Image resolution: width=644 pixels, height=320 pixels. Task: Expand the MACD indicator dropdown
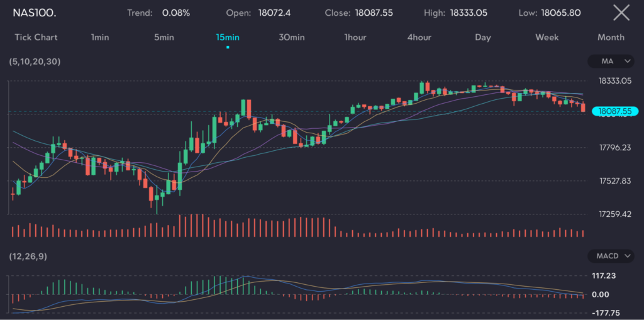pyautogui.click(x=611, y=256)
